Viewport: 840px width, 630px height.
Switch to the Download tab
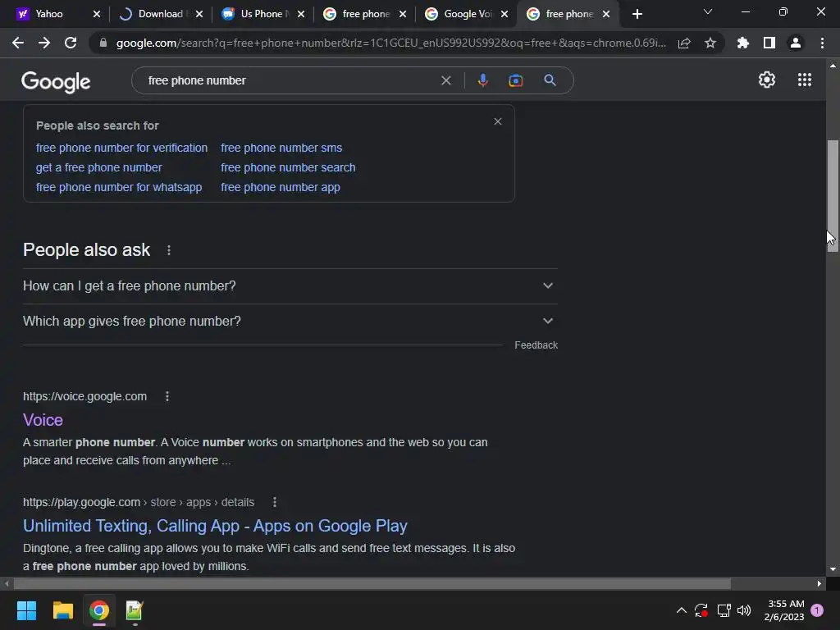[160, 14]
